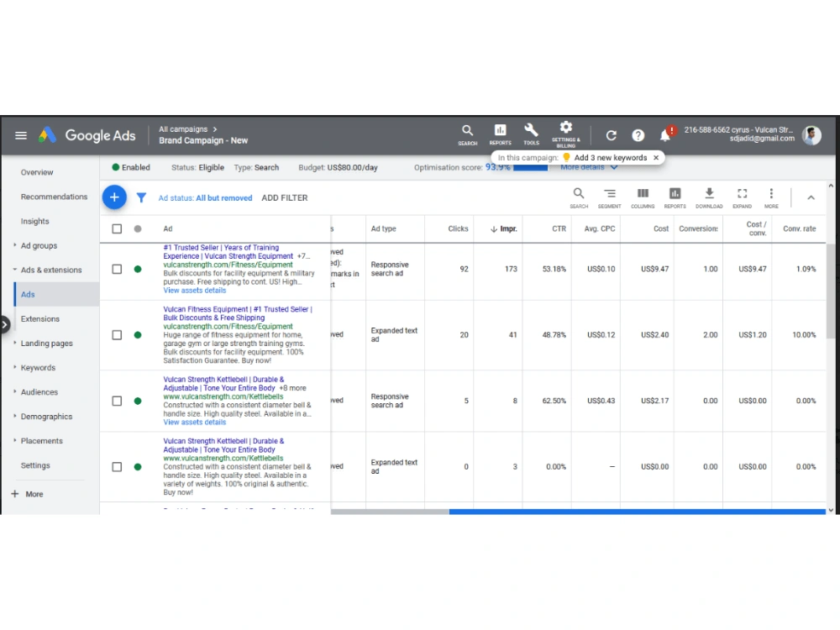Open View assets details for Kettlebell responsive ad
The image size is (840, 630).
point(195,423)
